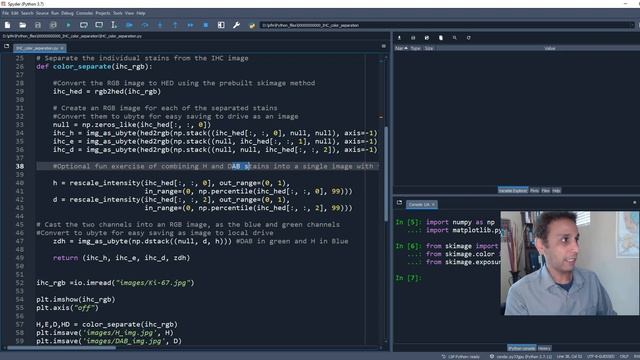Switch to the Plots tab
Image resolution: width=640 pixels, height=360 pixels.
tap(534, 190)
